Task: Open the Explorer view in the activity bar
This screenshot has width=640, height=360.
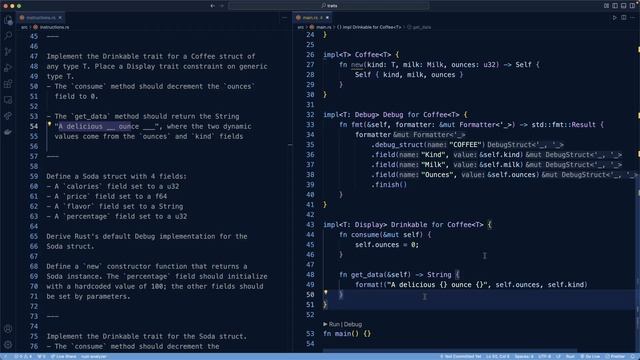Action: [8, 20]
